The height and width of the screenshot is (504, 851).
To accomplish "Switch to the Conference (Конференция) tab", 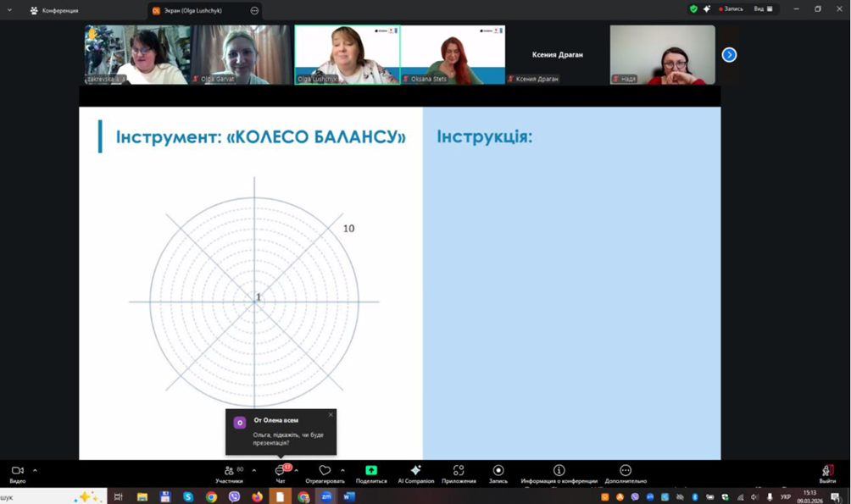I will click(x=59, y=10).
